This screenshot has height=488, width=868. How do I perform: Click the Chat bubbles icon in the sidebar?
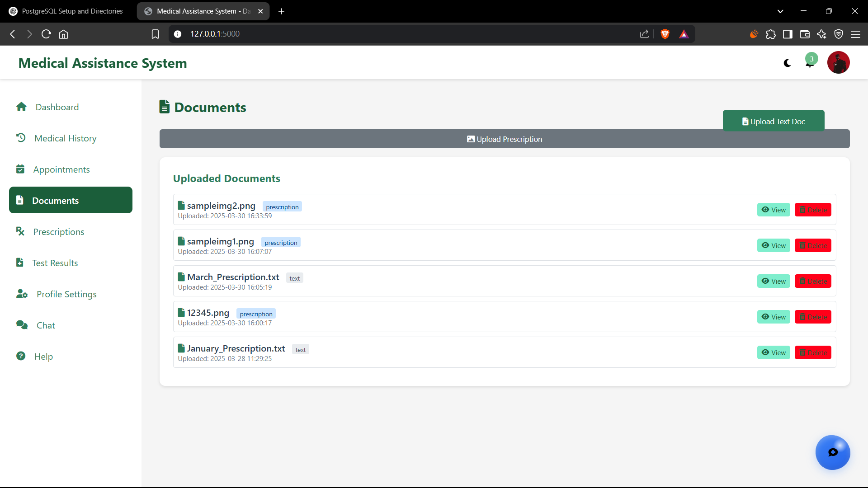(x=22, y=325)
